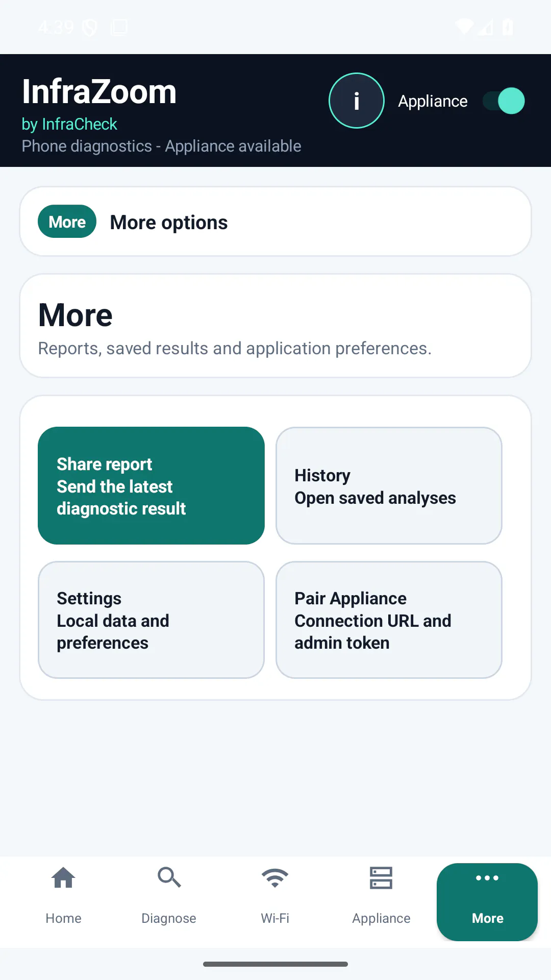
Task: Tap the Diagnose magnifier icon
Action: (169, 878)
